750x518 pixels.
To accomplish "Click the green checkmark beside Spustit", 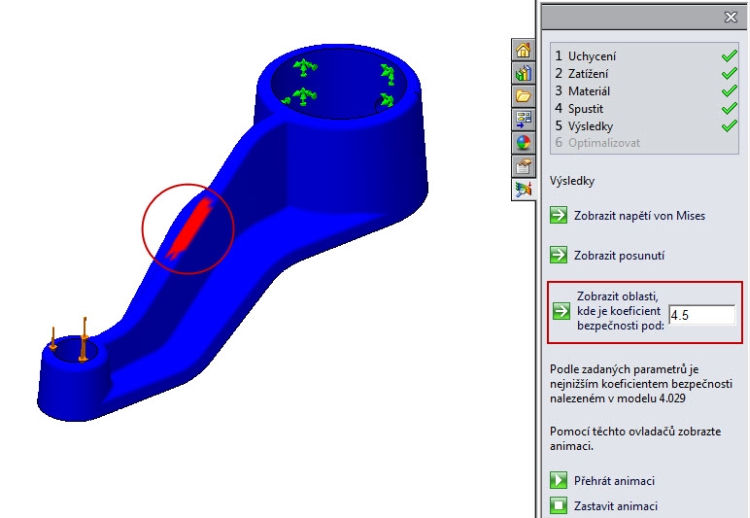I will [729, 109].
